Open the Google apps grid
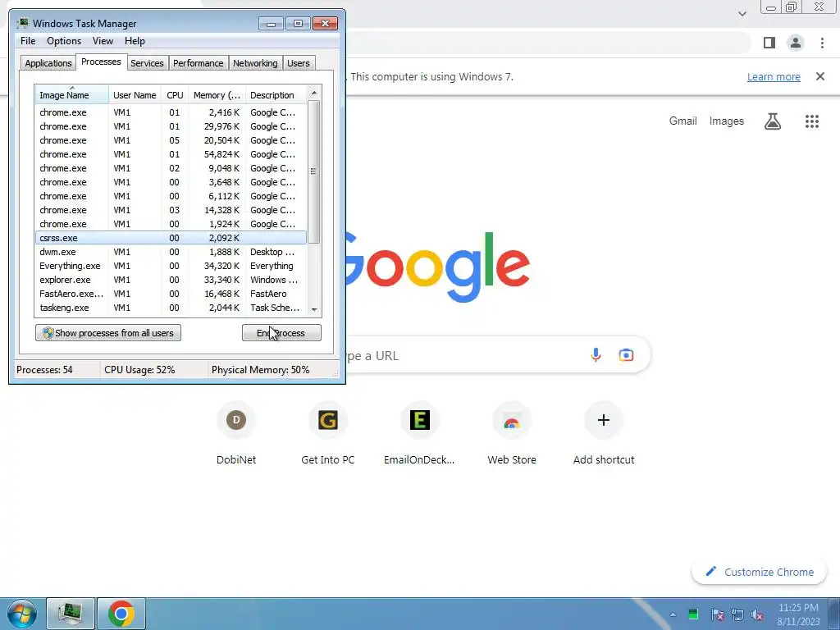 click(811, 121)
